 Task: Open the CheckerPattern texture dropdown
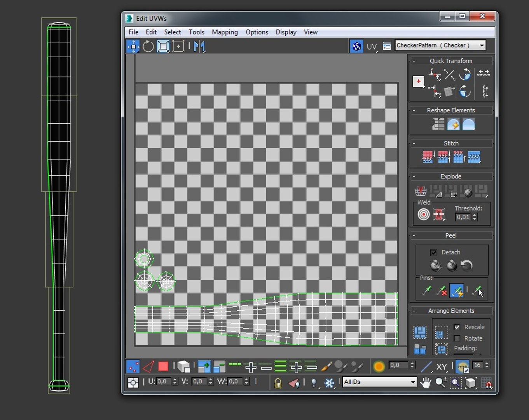coord(440,45)
